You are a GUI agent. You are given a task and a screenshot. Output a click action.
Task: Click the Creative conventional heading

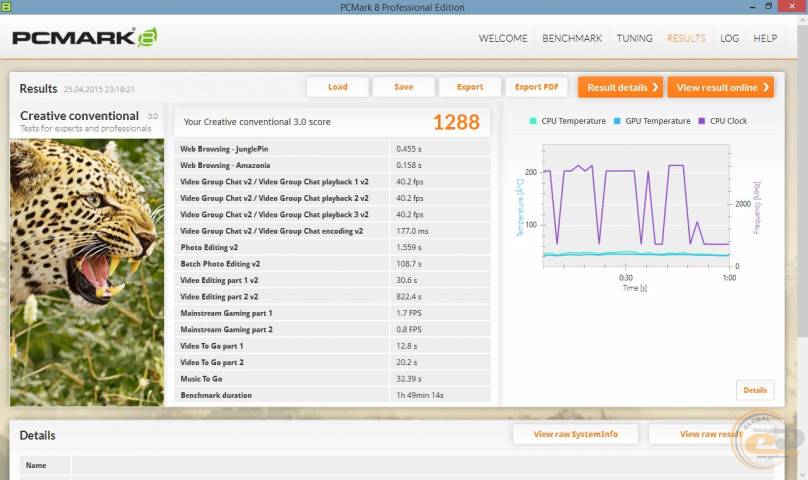pyautogui.click(x=79, y=115)
